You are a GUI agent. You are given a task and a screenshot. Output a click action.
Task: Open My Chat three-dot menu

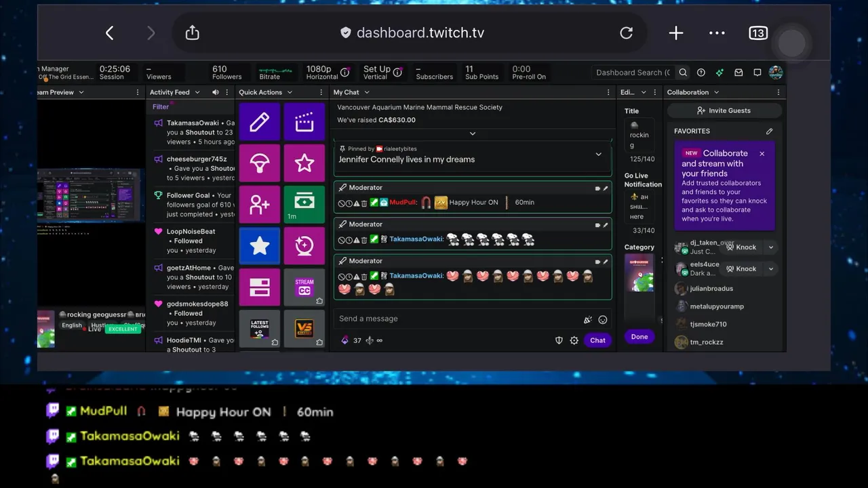[608, 92]
